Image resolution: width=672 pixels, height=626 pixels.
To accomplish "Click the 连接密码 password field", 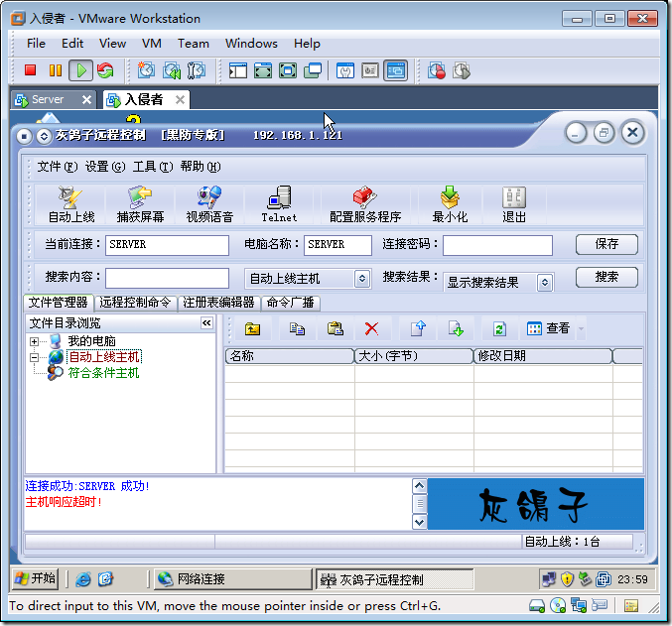I will pyautogui.click(x=497, y=245).
